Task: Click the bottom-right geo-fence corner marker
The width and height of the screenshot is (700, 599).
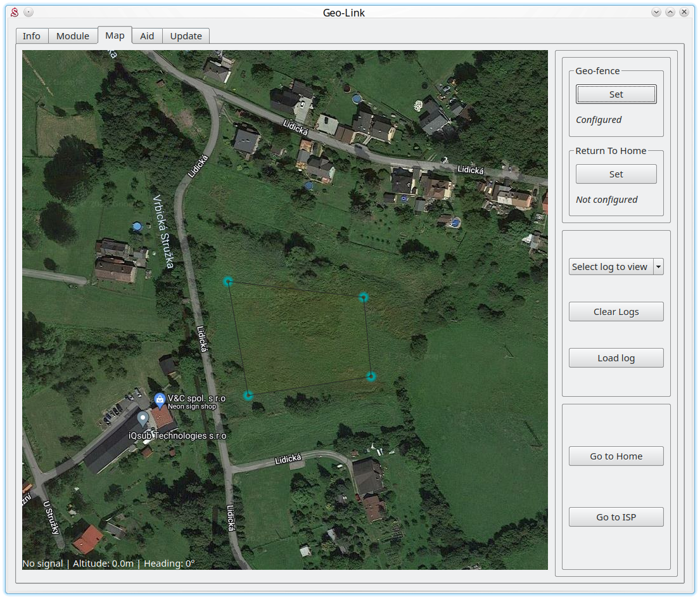Action: 371,377
